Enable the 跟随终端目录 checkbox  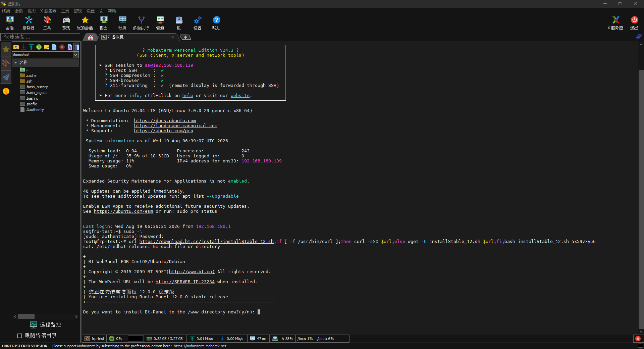pyautogui.click(x=19, y=336)
